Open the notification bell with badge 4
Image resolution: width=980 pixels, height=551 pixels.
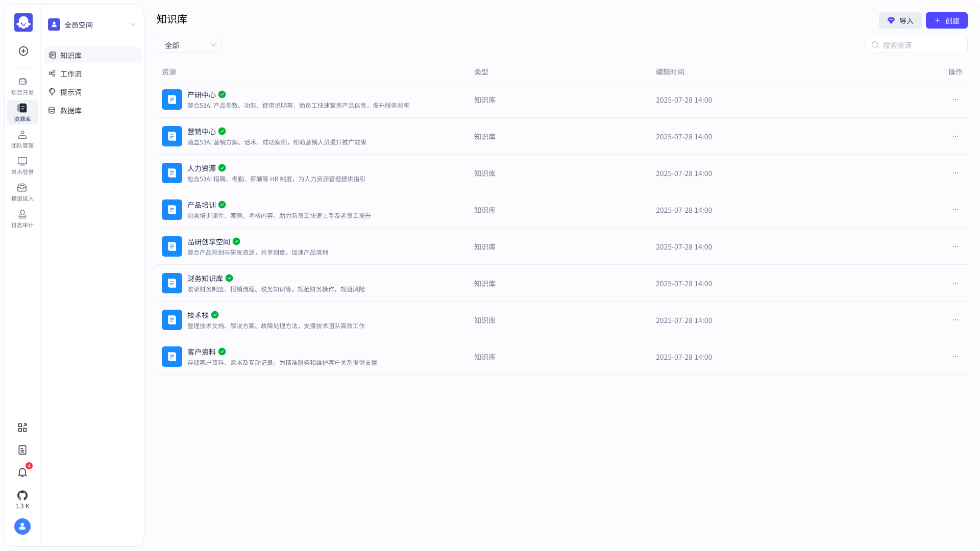pos(22,472)
